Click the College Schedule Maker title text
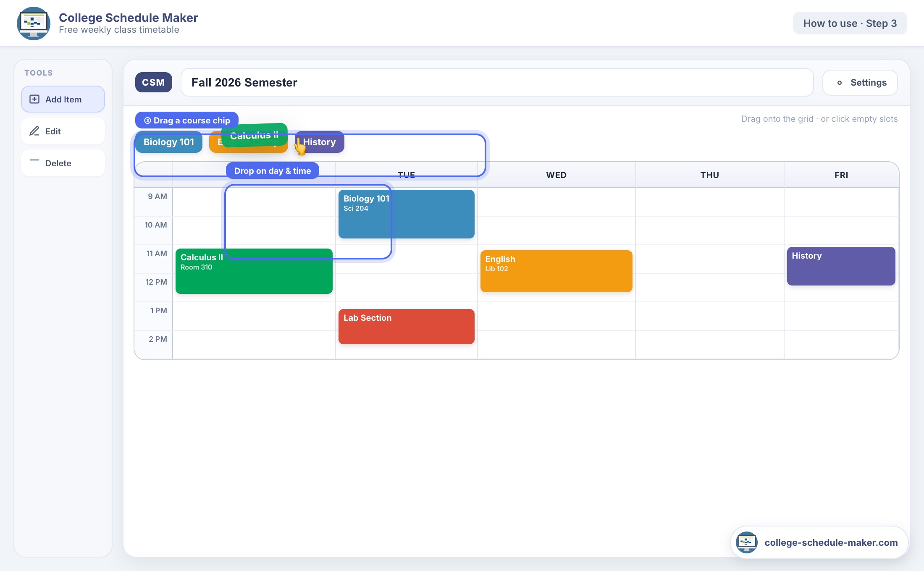The image size is (924, 571). pos(128,18)
